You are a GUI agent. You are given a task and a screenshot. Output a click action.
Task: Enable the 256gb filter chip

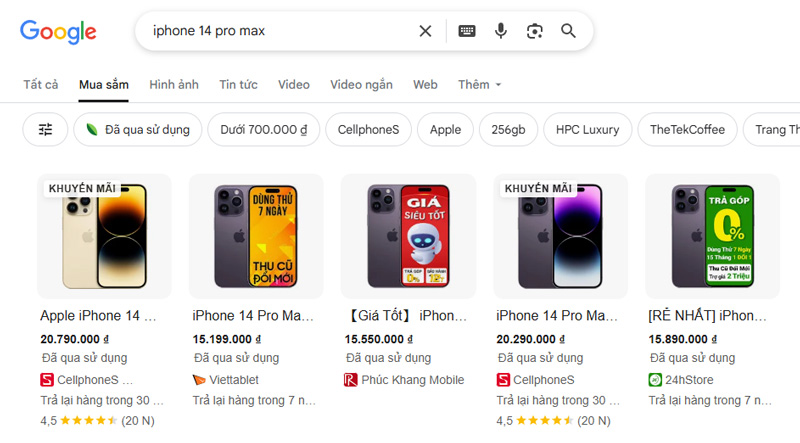pyautogui.click(x=508, y=130)
